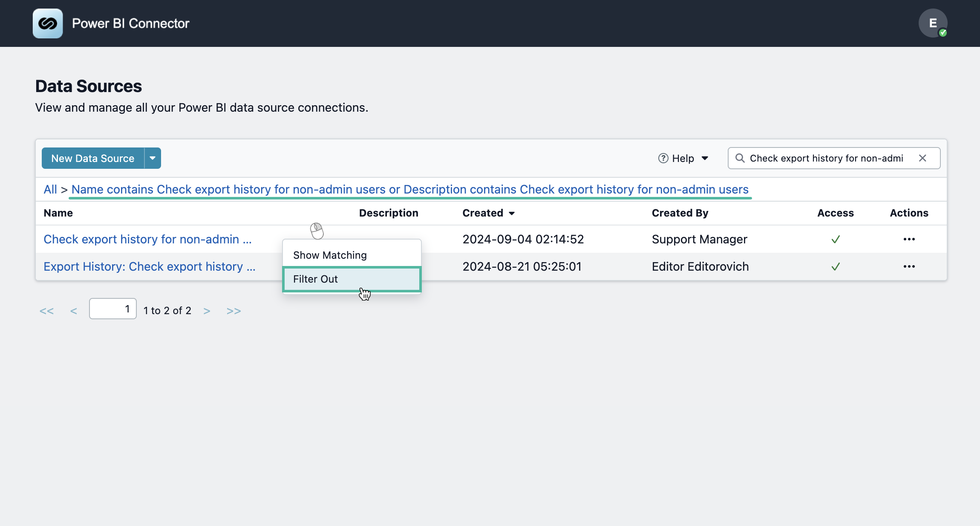Viewport: 980px width, 526px height.
Task: Select Filter Out in context menu
Action: point(352,279)
